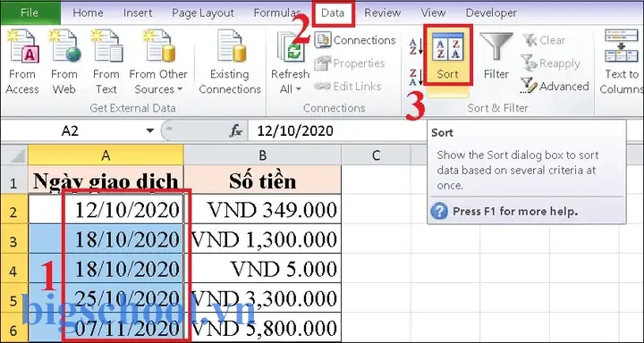Viewport: 644px width, 343px height.
Task: Click Edit Links in Connections group
Action: click(x=348, y=86)
